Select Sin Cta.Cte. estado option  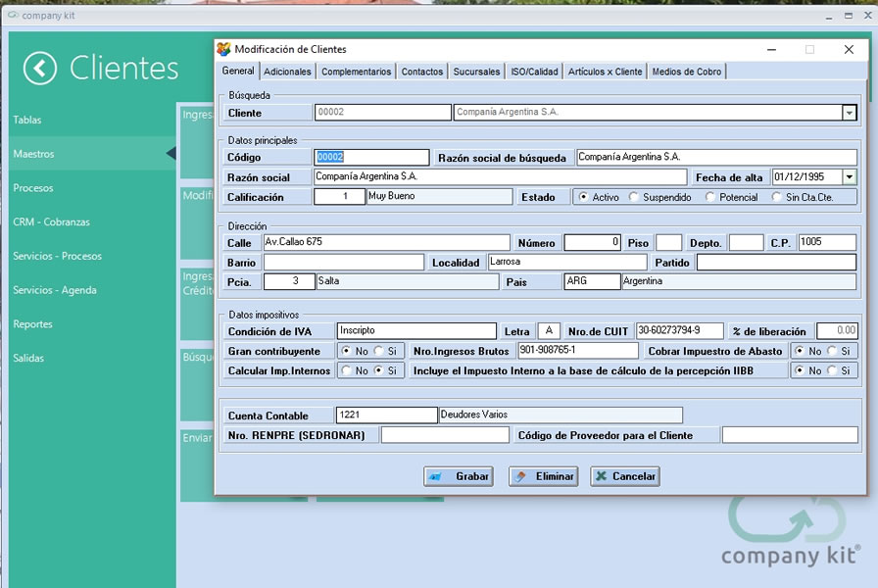coord(777,197)
